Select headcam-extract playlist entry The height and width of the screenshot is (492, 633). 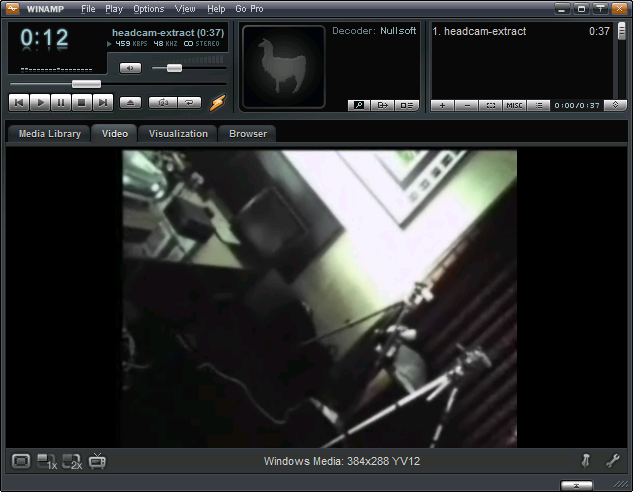point(521,31)
